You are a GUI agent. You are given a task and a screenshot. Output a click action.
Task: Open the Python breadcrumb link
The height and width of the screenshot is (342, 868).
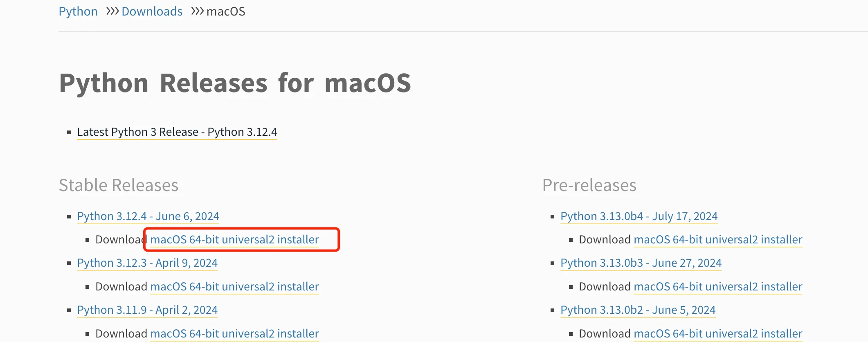pos(78,11)
